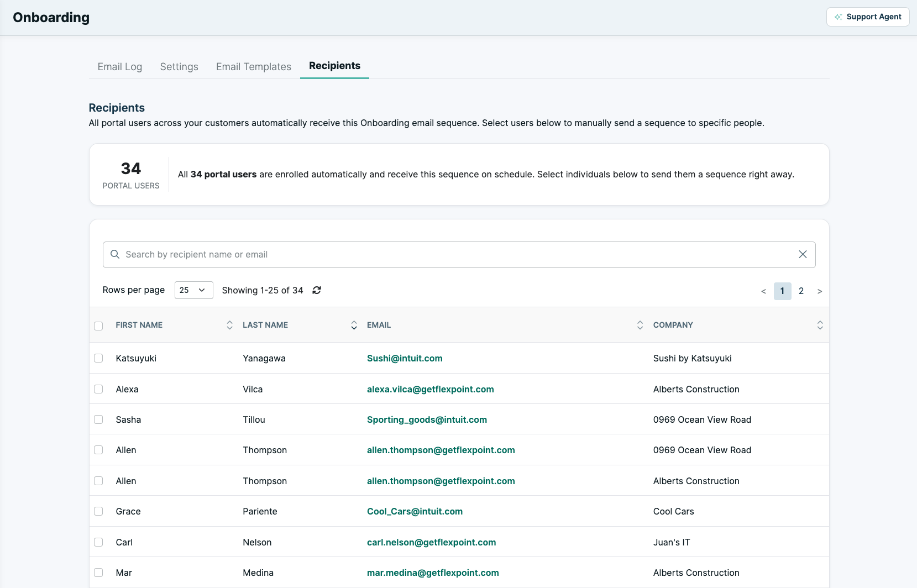Check the Alexa Vilca row checkbox
Screen dimensions: 917x588
pos(98,389)
